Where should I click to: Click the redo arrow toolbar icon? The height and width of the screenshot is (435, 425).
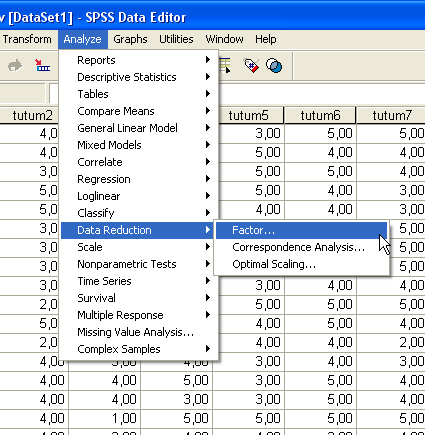pyautogui.click(x=15, y=66)
